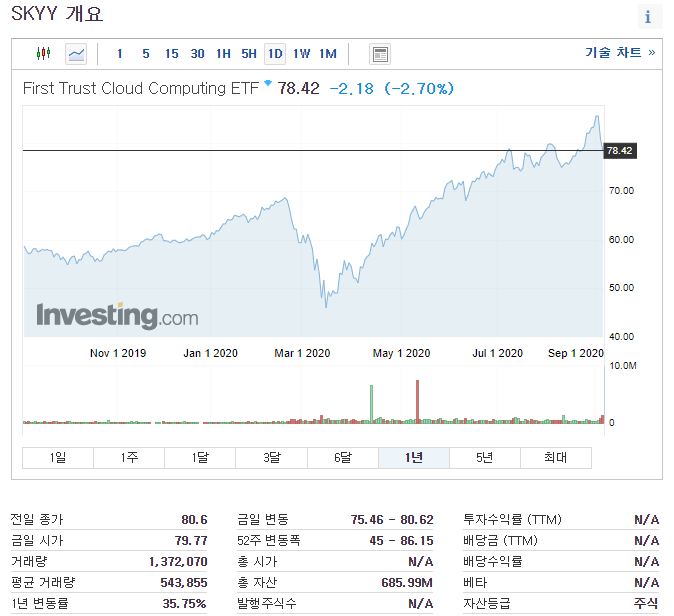
Task: Click the Nov 1 2019 axis label
Action: tap(118, 353)
